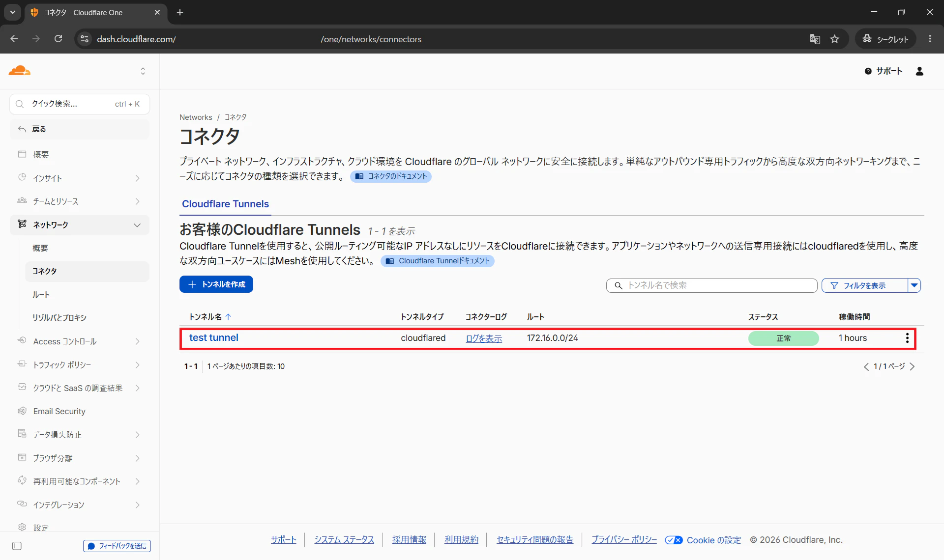This screenshot has height=560, width=944.
Task: Open プライバシー ポリシー footer link
Action: point(624,540)
